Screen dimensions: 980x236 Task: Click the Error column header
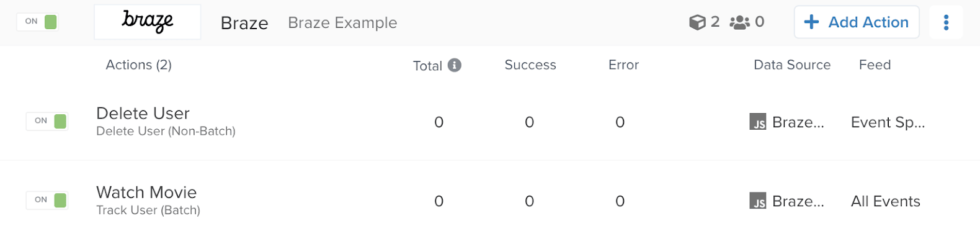point(623,65)
